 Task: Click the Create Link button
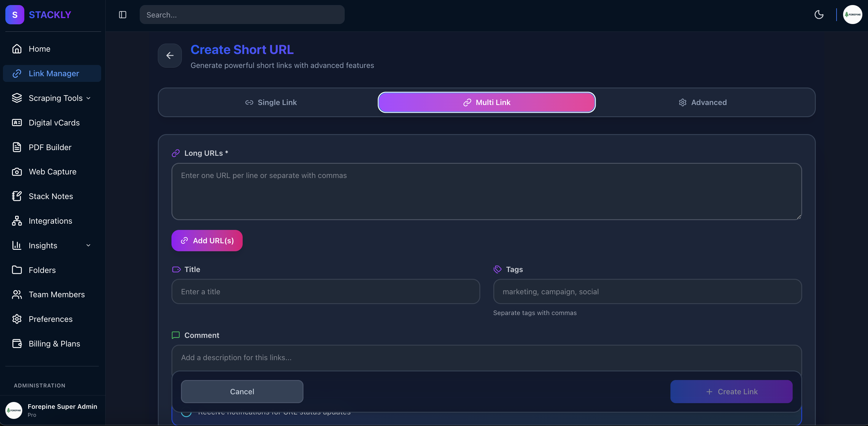point(731,391)
